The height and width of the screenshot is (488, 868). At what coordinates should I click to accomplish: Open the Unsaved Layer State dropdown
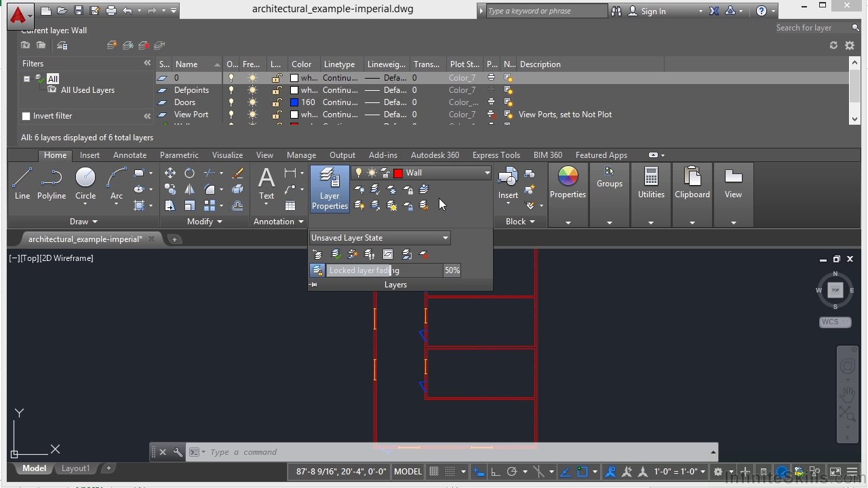click(x=380, y=238)
